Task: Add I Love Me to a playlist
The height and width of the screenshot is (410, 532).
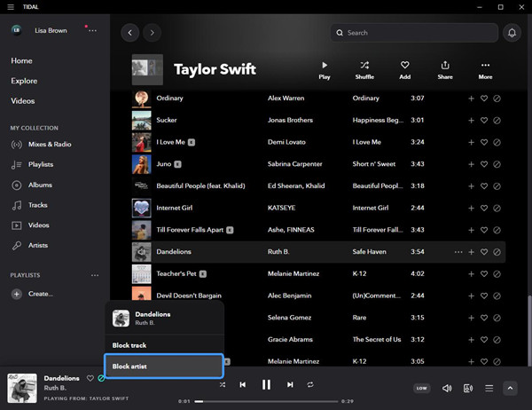Action: click(471, 142)
